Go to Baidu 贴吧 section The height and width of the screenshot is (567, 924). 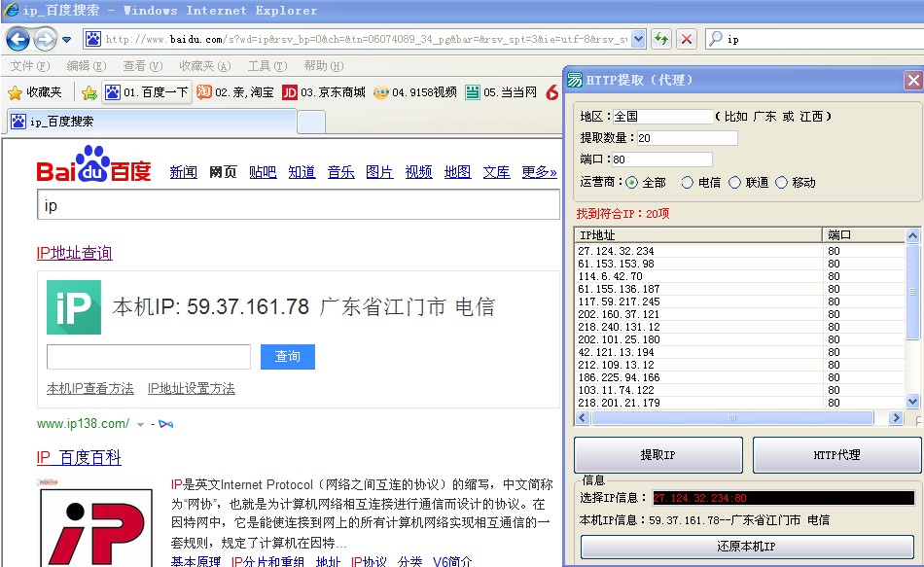(x=263, y=172)
